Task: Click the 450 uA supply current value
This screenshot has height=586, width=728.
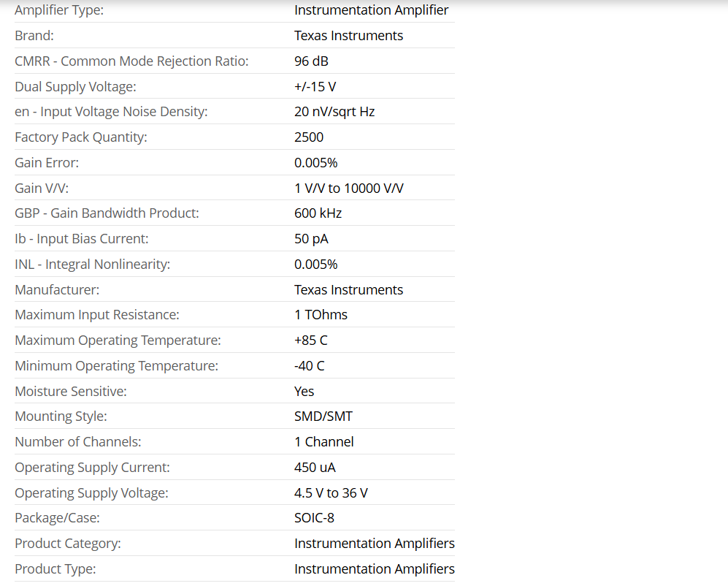Action: click(315, 468)
